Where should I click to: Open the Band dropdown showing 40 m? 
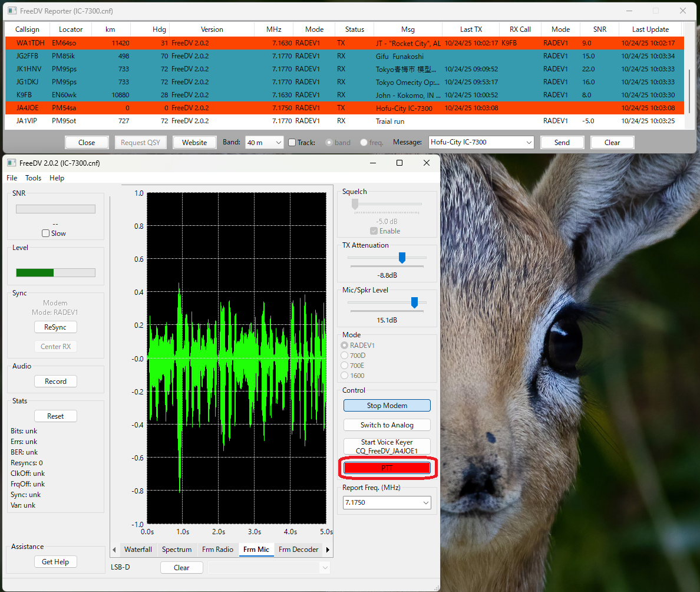point(264,143)
